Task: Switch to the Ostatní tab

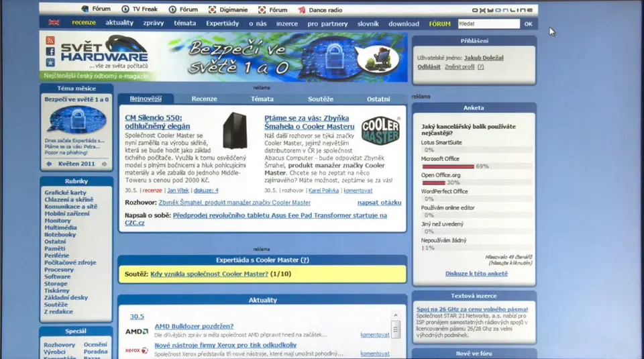Action: click(378, 99)
